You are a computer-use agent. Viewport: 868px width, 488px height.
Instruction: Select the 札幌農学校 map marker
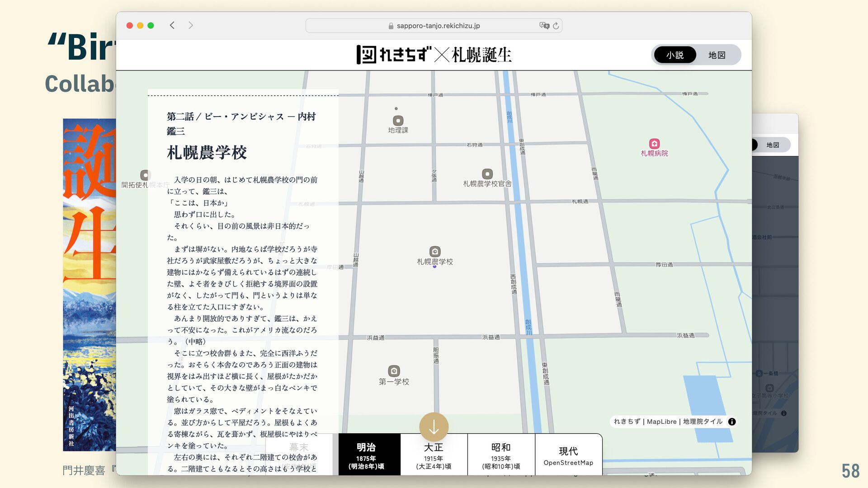434,252
